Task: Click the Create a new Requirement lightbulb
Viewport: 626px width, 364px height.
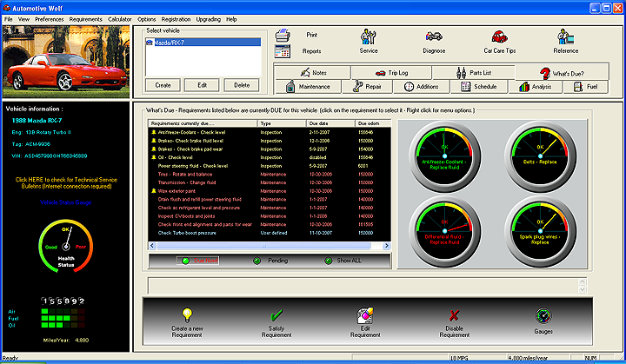Action: coord(186,314)
